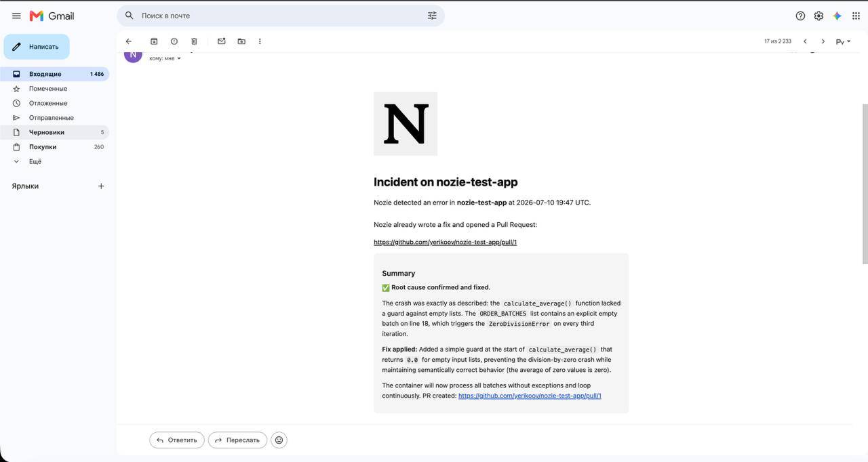Open the 'Черновики' drafts folder
The width and height of the screenshot is (868, 462).
(x=54, y=132)
